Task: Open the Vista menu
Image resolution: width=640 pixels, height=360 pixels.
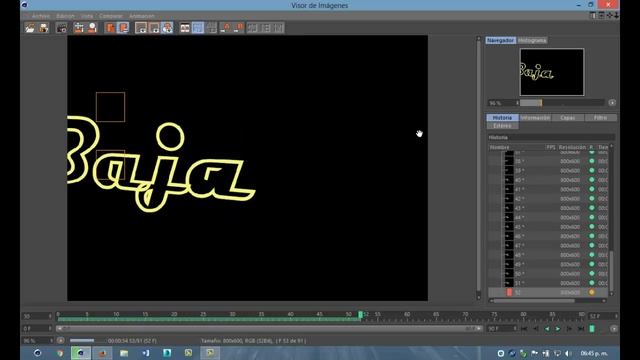Action: pyautogui.click(x=87, y=16)
